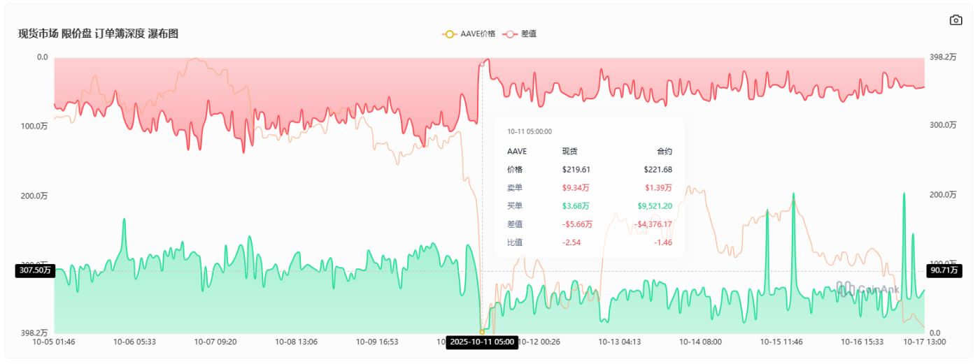Click the 比值 row in the tooltip
The image size is (980, 364).
point(589,242)
